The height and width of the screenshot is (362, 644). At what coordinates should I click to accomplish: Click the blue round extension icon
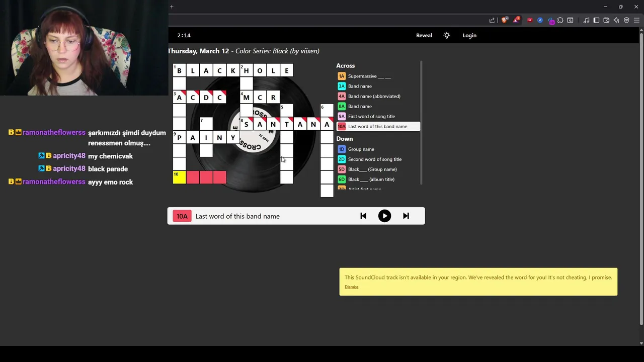540,20
